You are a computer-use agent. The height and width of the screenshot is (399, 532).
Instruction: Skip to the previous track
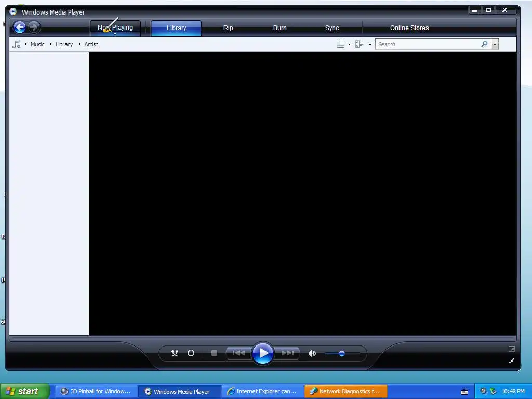[x=238, y=353]
